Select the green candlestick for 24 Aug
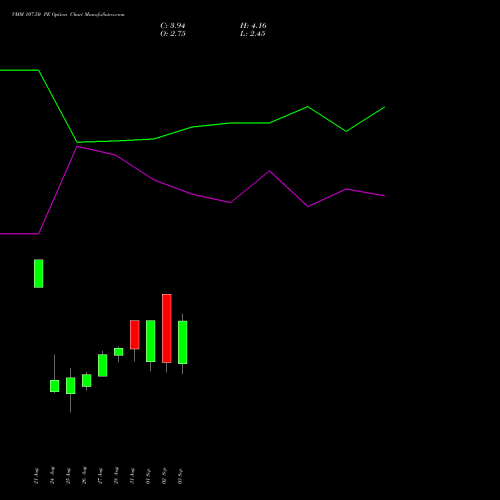This screenshot has height=500, width=500. click(x=55, y=386)
